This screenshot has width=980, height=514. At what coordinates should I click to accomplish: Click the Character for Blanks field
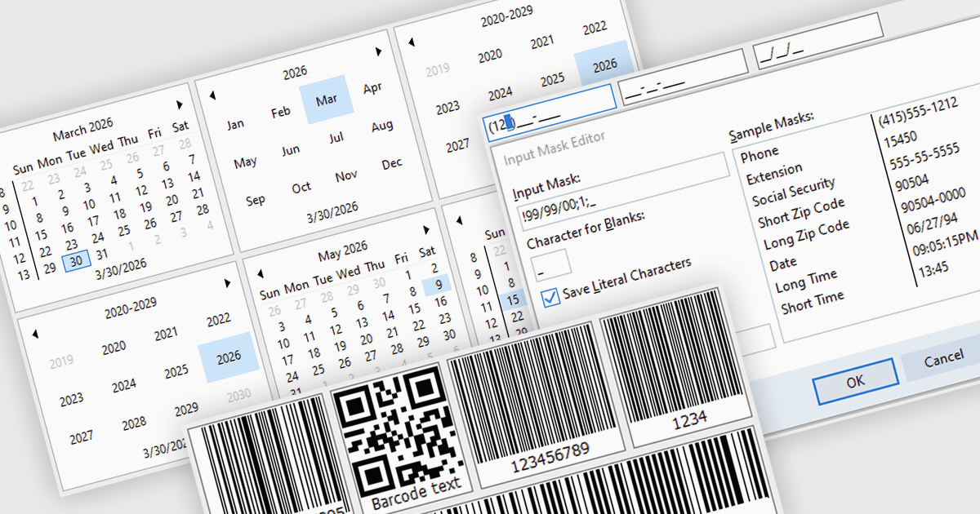click(550, 264)
